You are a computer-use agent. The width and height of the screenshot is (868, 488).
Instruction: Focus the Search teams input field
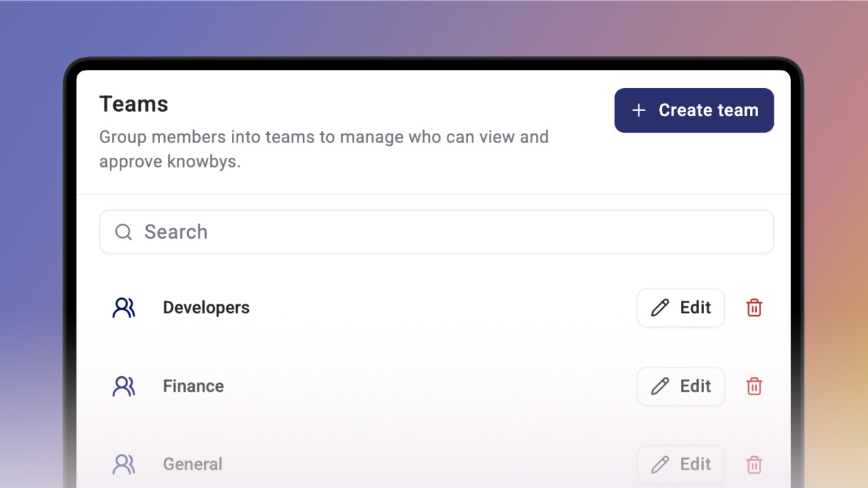coord(436,232)
